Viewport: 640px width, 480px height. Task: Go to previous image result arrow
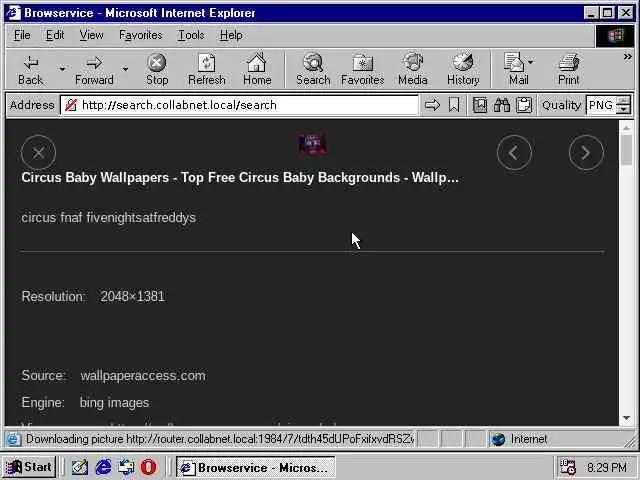click(514, 153)
